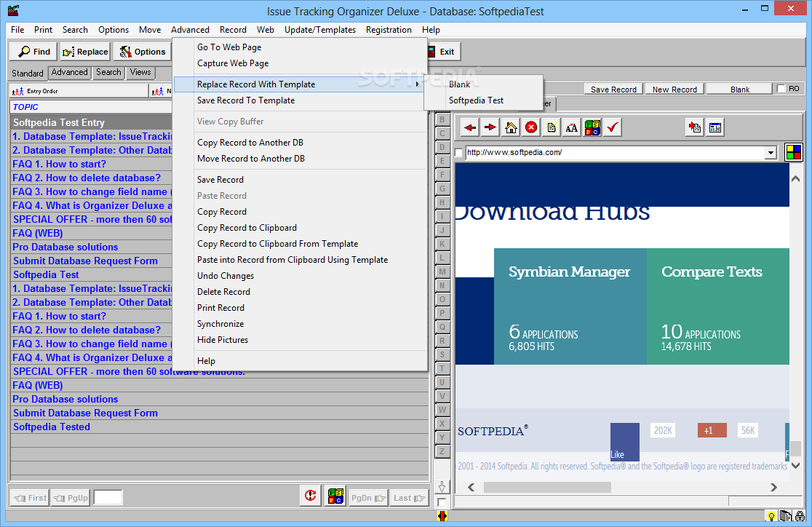This screenshot has width=812, height=527.
Task: Toggle the checkbox left of URL field
Action: click(458, 153)
